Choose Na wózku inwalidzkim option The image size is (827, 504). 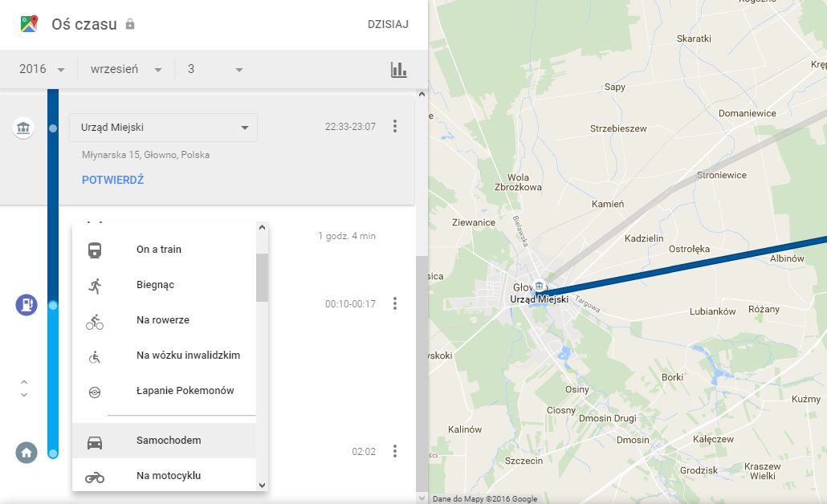tap(164, 356)
